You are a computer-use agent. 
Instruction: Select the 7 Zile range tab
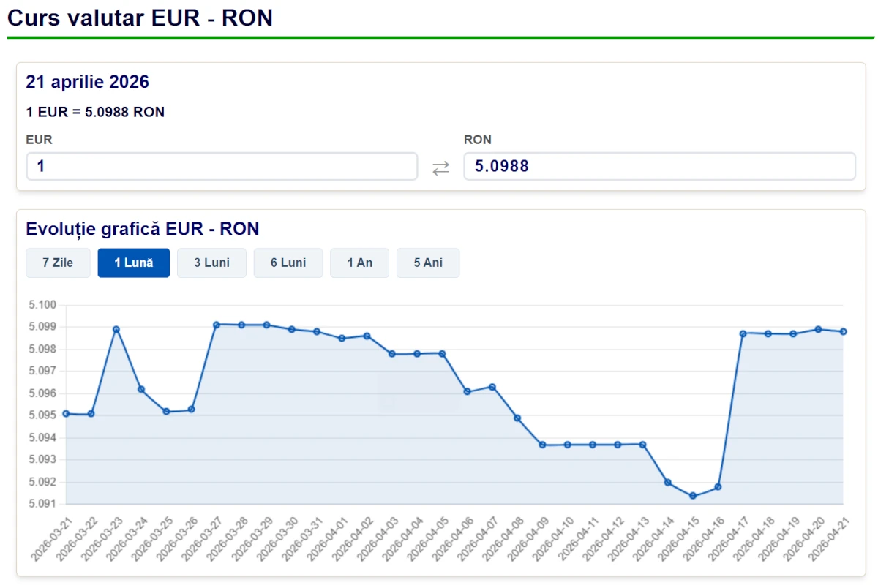coord(58,263)
